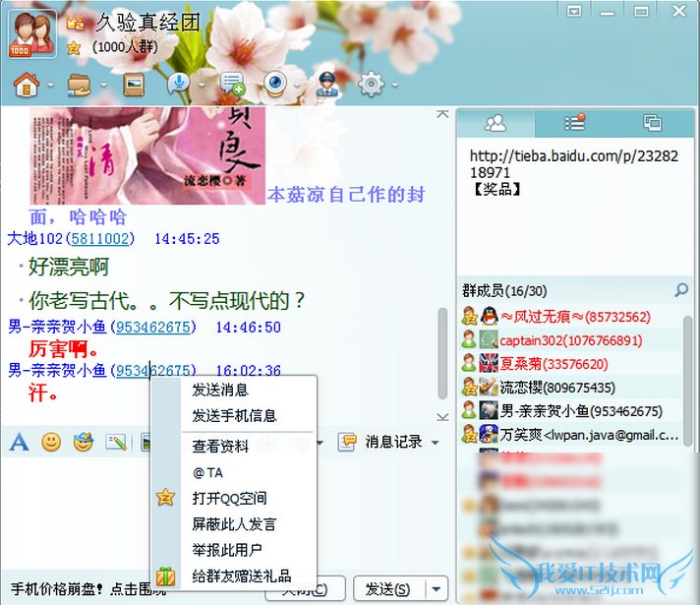This screenshot has width=700, height=605.
Task: Click the group title 久验真经团
Action: (148, 23)
